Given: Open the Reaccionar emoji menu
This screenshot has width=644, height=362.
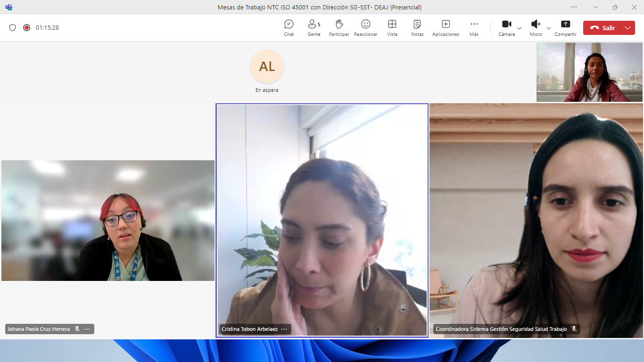Looking at the screenshot, I should 366,28.
